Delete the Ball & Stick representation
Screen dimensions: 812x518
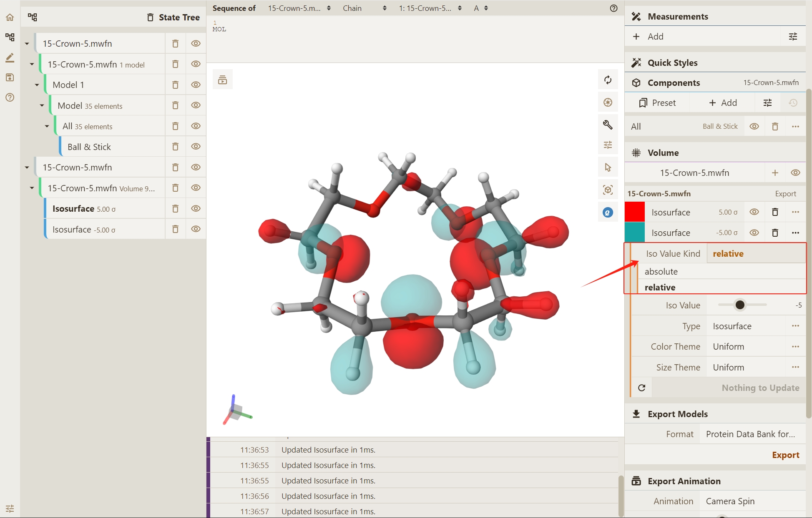[x=175, y=147]
